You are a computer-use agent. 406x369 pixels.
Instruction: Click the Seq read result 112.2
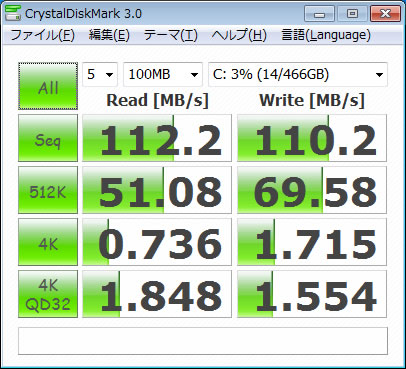[x=157, y=138]
